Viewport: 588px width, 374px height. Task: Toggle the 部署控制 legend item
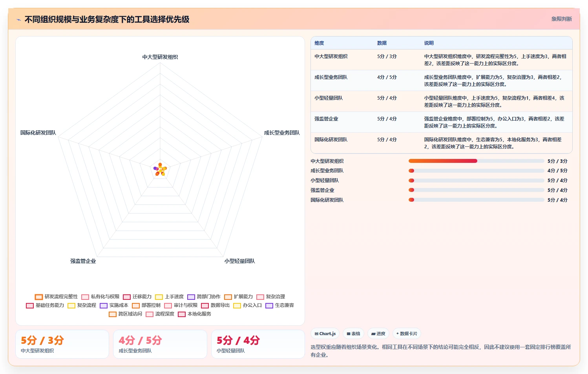point(146,305)
